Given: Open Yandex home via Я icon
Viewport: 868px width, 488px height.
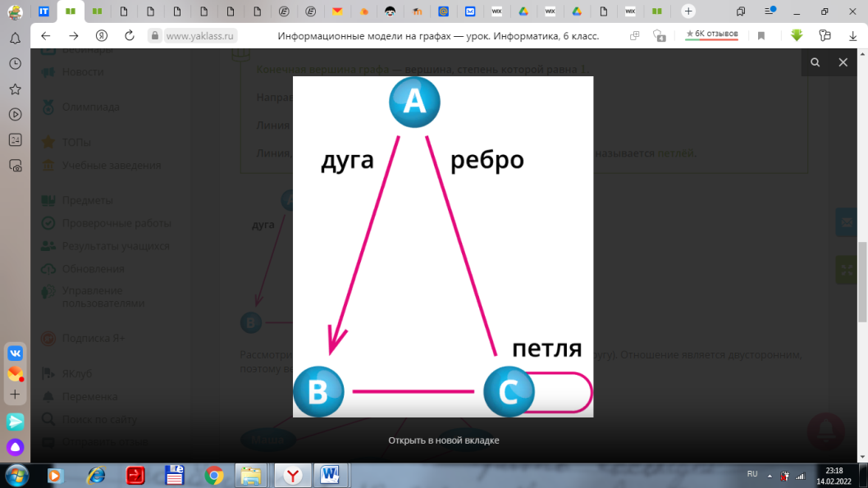Looking at the screenshot, I should [101, 35].
